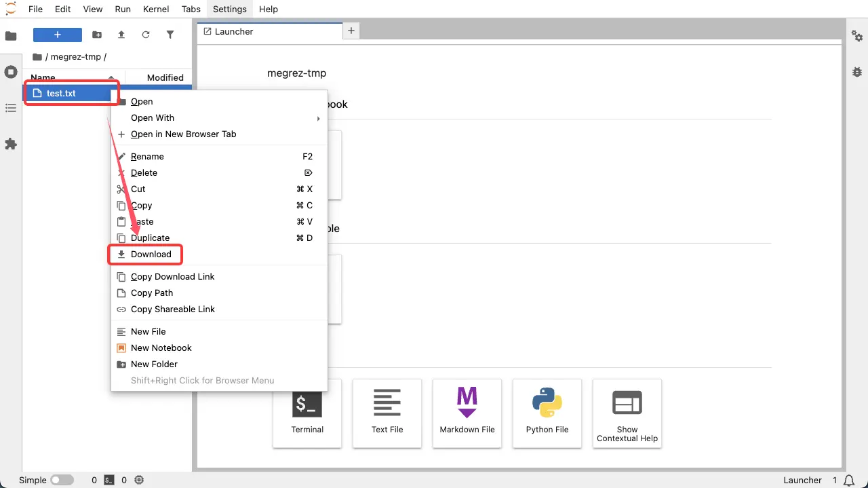
Task: Click the new folder icon in file browser toolbar
Action: click(97, 35)
